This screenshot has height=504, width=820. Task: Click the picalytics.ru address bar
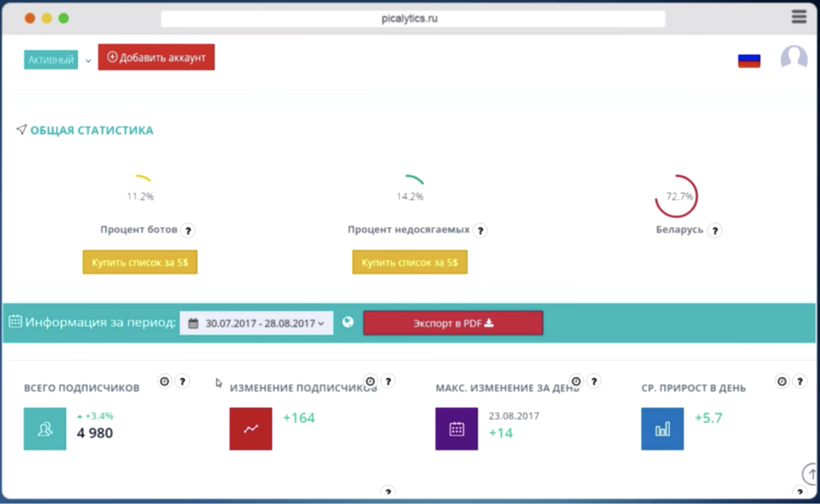(x=413, y=19)
